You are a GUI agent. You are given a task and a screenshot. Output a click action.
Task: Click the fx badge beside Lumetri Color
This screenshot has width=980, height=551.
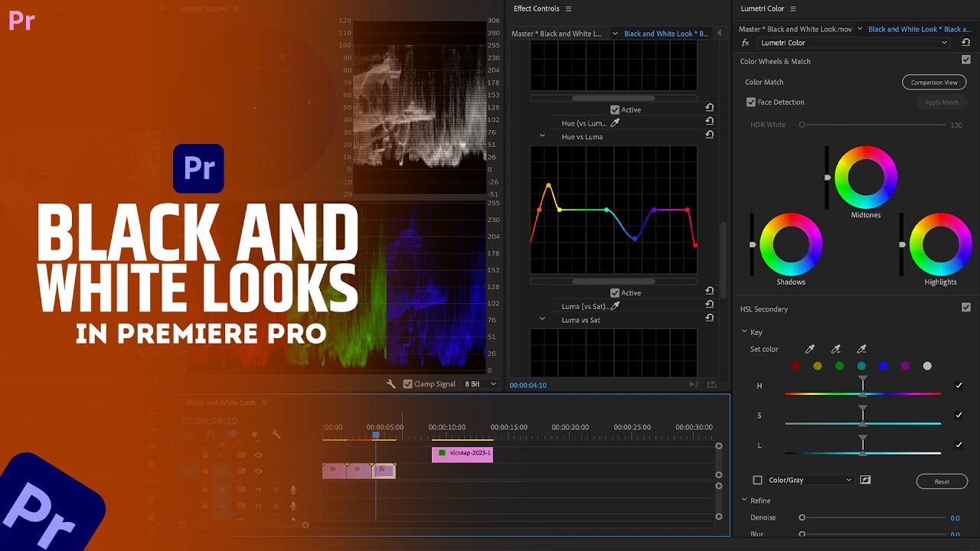[745, 43]
